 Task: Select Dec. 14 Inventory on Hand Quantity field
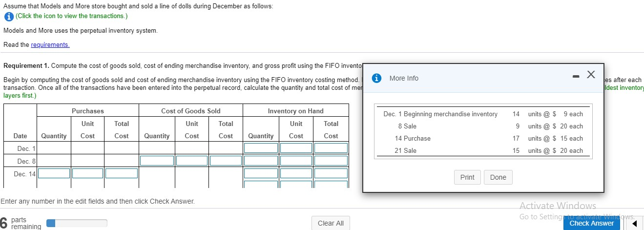(x=261, y=173)
